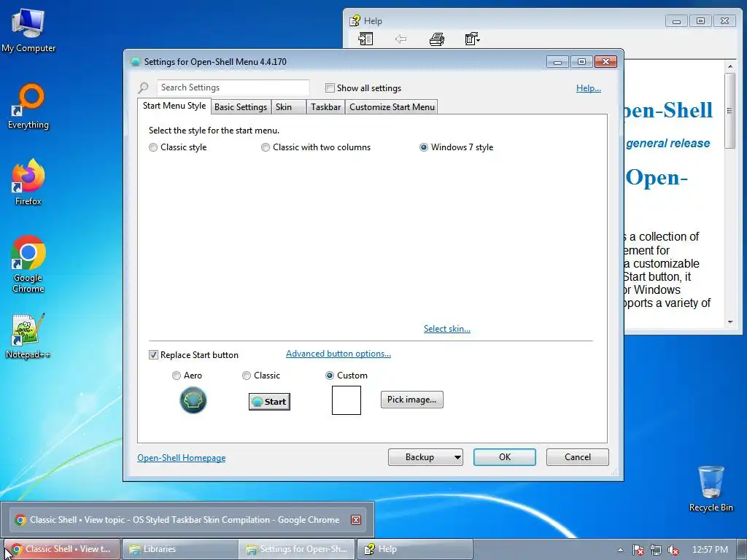Click the Show desktop button at taskbar end
The width and height of the screenshot is (747, 560).
(742, 550)
